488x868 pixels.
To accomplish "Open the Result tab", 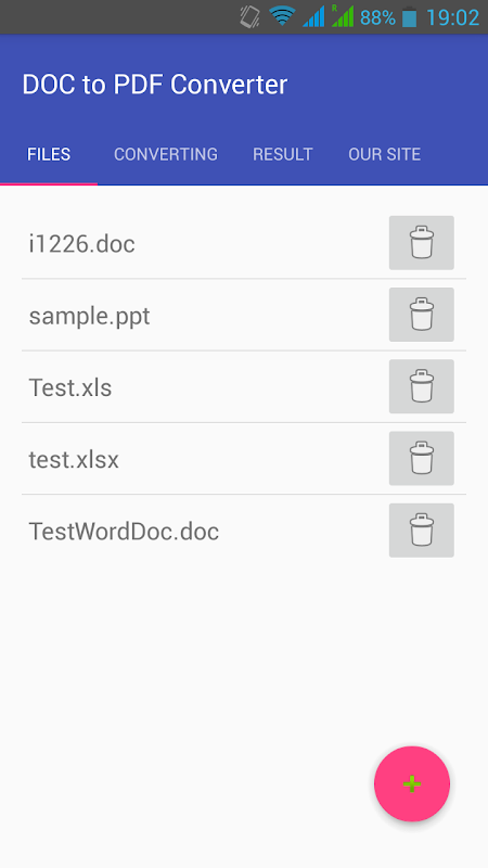I will click(x=283, y=154).
